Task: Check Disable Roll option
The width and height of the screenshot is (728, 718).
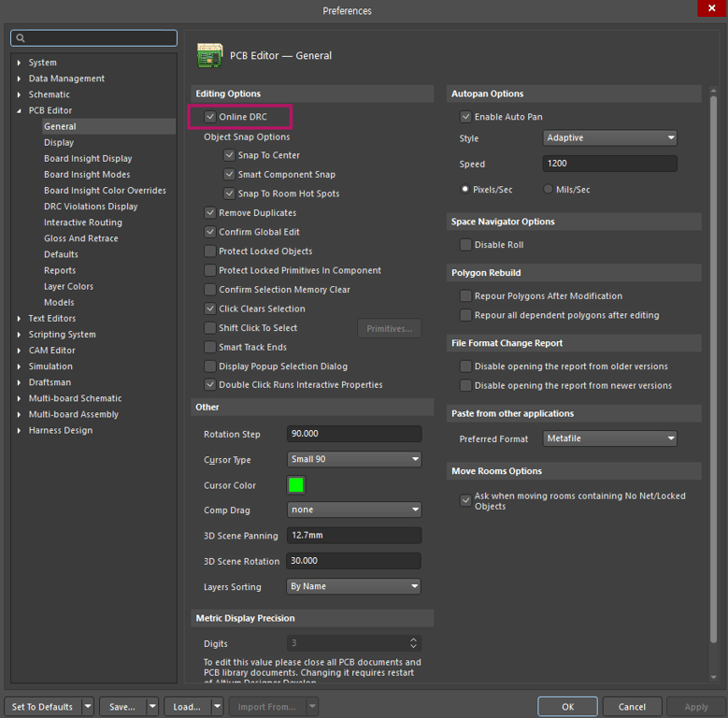Action: (465, 245)
